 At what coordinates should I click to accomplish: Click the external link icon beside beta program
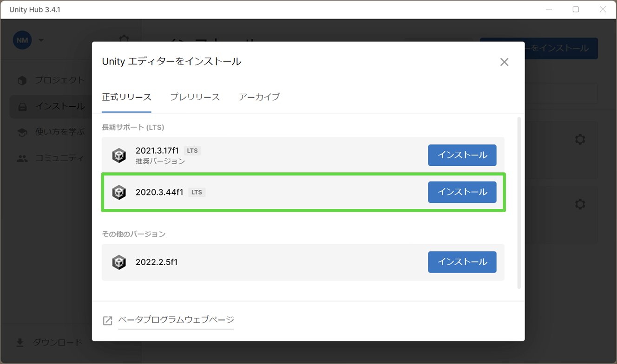coord(107,320)
